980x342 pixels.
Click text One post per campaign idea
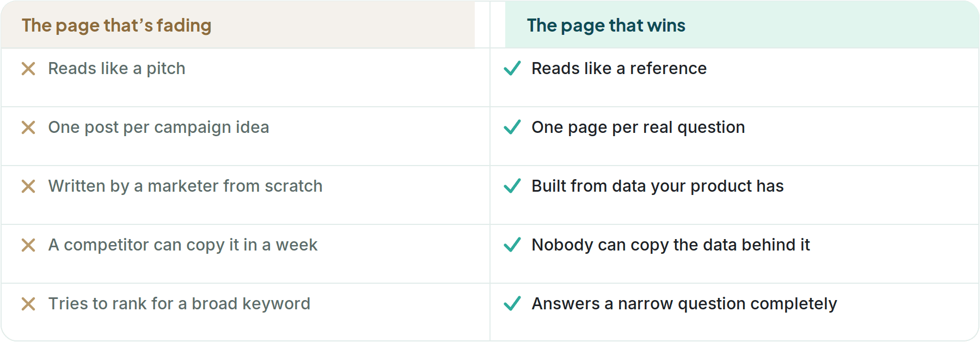tap(158, 127)
